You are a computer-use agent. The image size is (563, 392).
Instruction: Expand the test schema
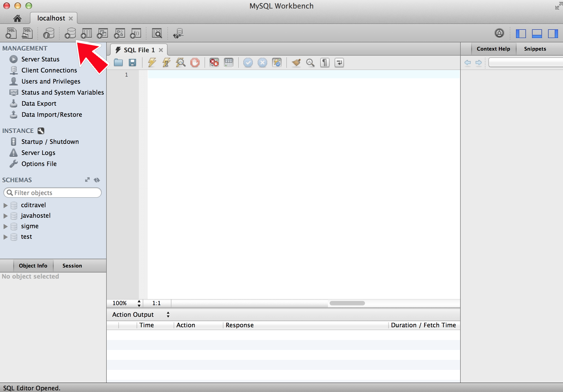coord(5,237)
